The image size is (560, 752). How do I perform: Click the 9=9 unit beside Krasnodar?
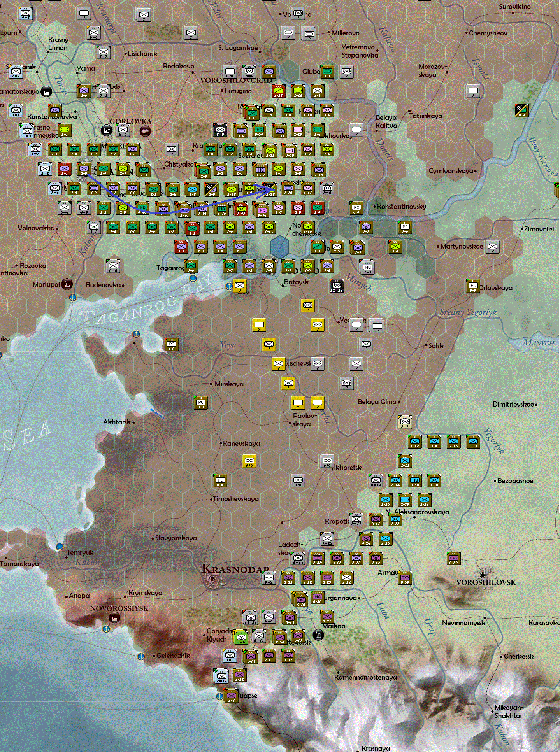(269, 578)
